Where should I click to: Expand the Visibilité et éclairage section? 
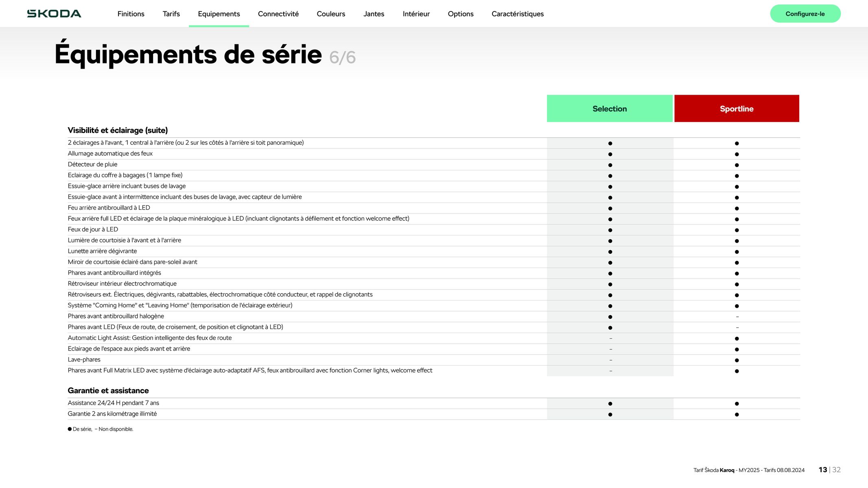[x=117, y=130]
